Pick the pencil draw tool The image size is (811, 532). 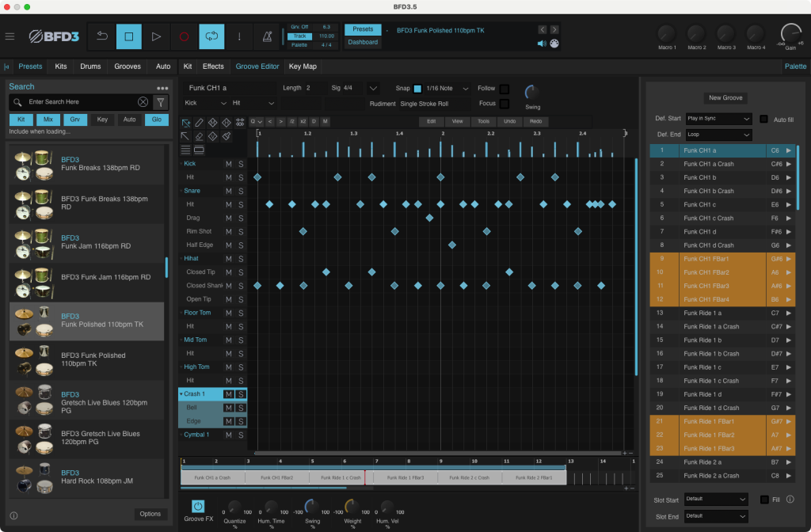(x=199, y=123)
